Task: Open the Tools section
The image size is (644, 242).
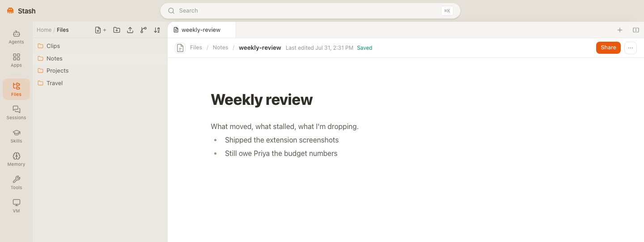Action: click(16, 182)
